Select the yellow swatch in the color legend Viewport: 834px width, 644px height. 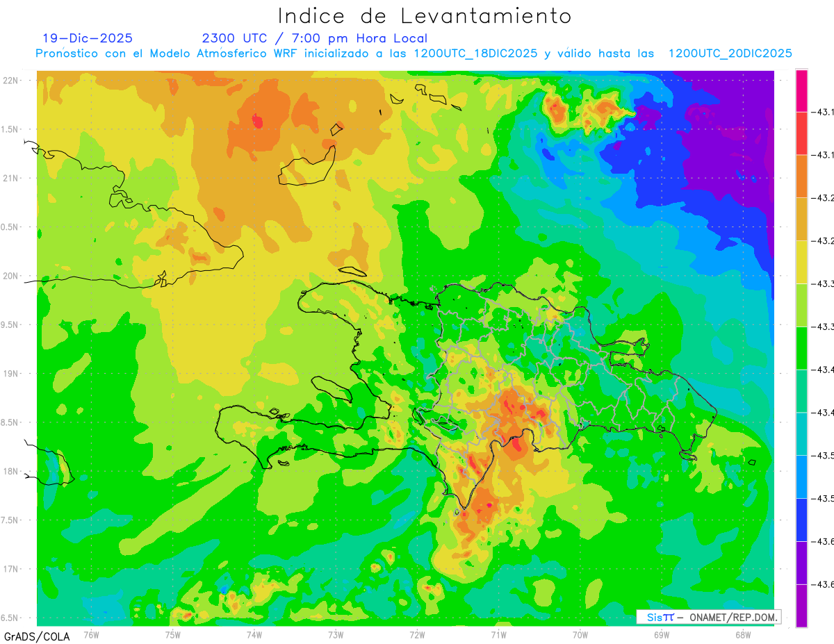(801, 262)
